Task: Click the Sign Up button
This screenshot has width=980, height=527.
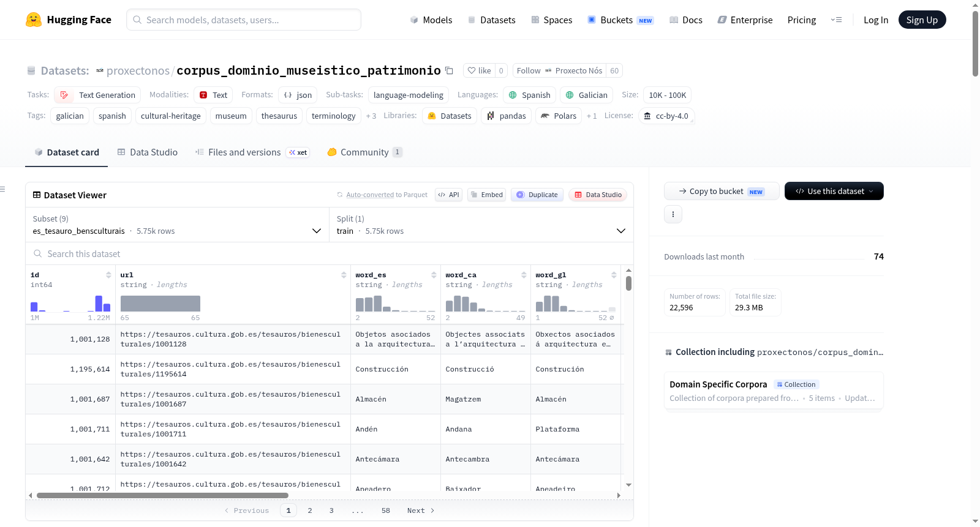Action: [x=922, y=20]
